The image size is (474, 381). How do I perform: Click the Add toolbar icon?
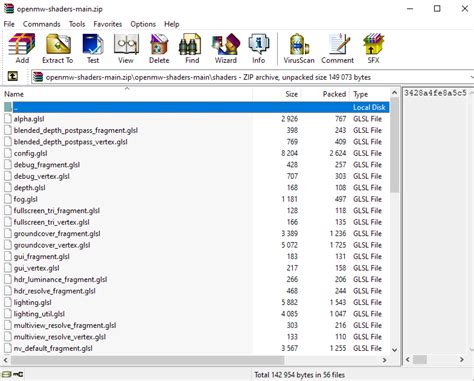click(x=22, y=48)
